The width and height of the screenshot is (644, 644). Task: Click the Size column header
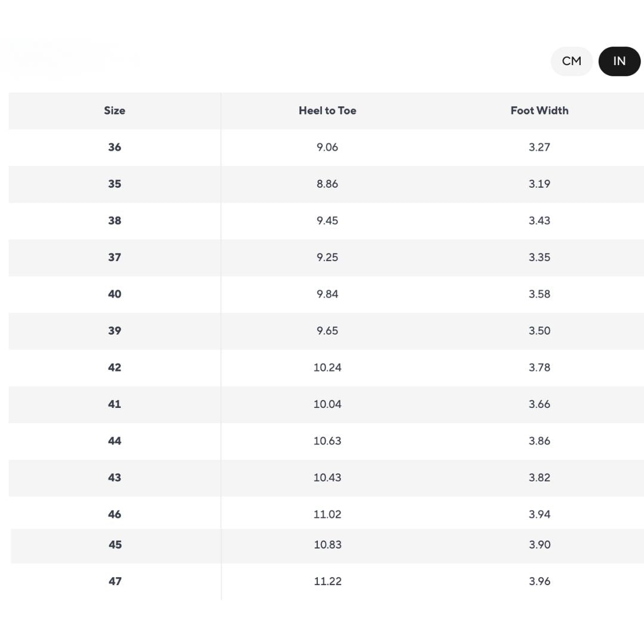[x=114, y=110]
